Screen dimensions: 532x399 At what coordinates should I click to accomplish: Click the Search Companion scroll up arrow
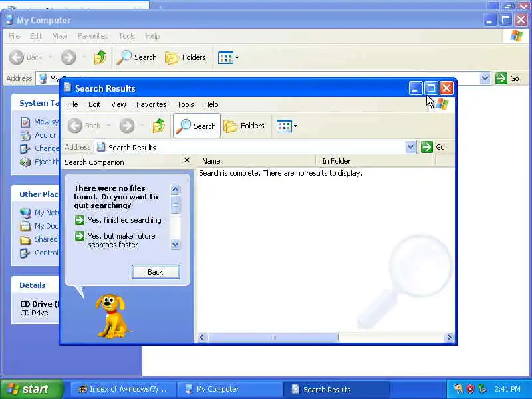(x=175, y=189)
